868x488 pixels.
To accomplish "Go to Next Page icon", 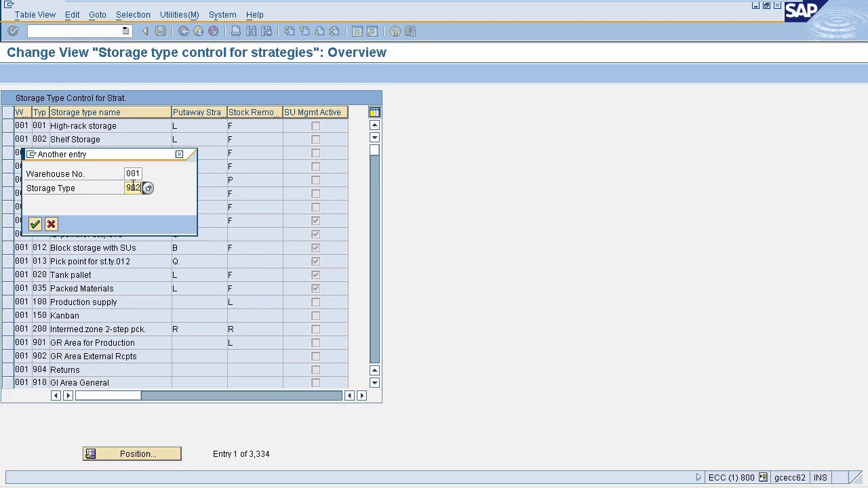I will pos(319,31).
